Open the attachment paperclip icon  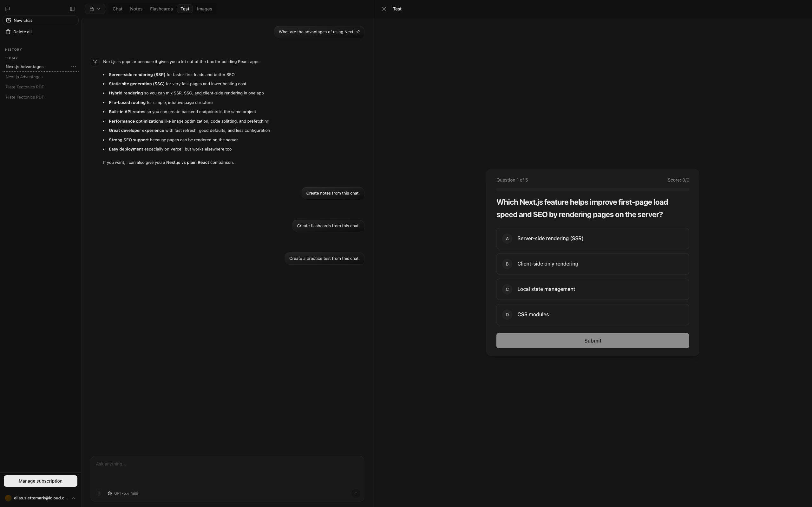(99, 493)
